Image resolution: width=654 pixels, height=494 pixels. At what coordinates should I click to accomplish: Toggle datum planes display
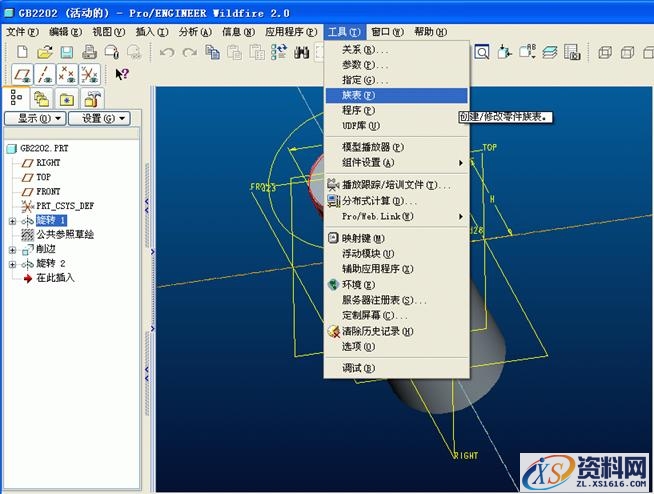coord(23,75)
